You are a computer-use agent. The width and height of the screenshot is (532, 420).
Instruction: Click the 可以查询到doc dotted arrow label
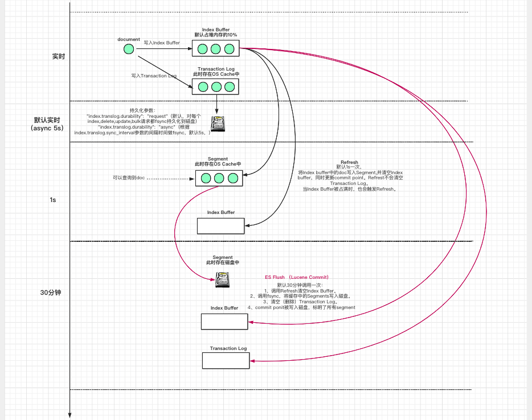[129, 177]
